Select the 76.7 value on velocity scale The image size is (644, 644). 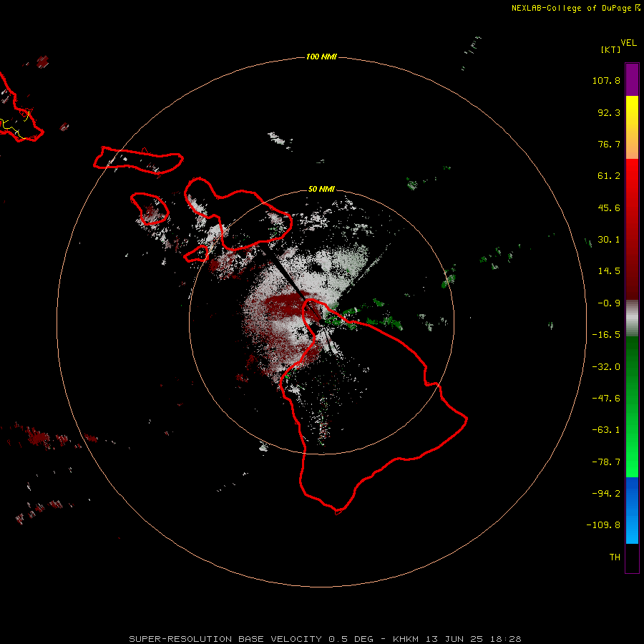coord(609,144)
